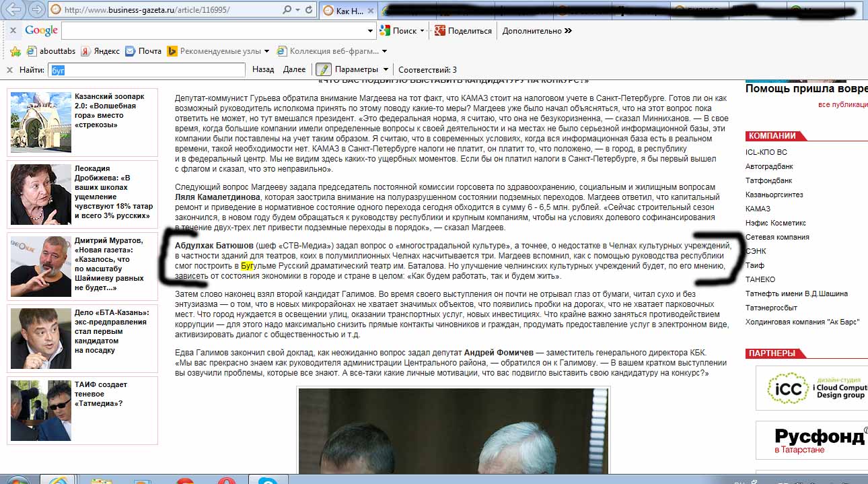Toggle the highlight-matches pencil icon
The image size is (868, 484).
323,69
